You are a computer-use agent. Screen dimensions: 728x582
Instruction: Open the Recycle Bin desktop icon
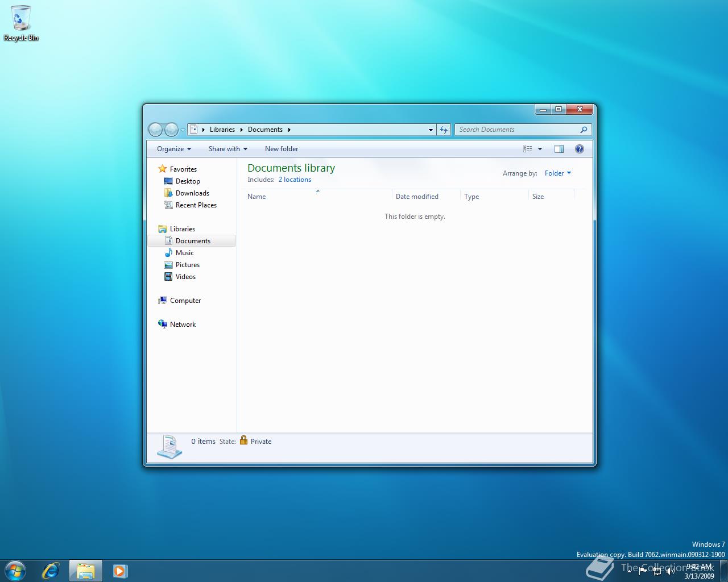21,23
